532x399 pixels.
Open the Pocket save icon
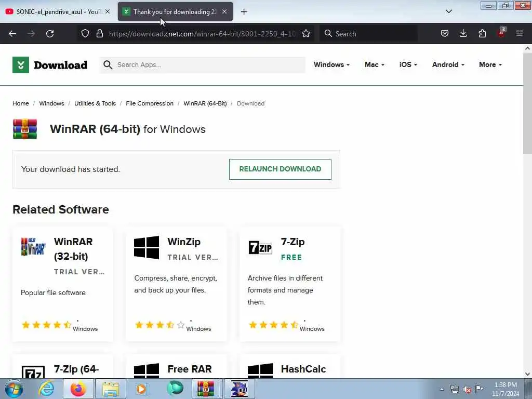445,33
